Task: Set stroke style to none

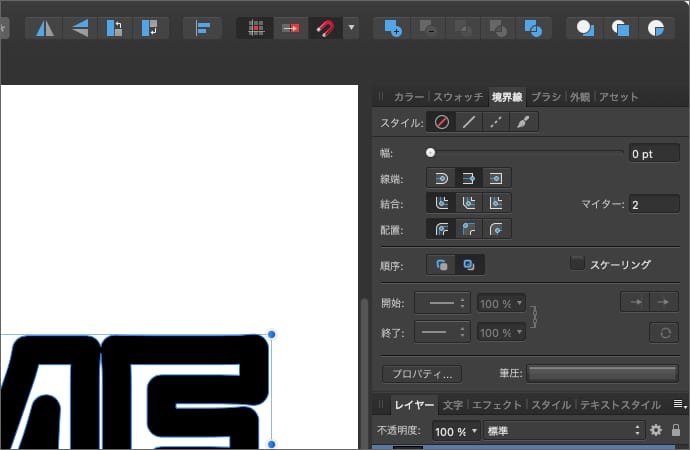Action: pyautogui.click(x=441, y=123)
